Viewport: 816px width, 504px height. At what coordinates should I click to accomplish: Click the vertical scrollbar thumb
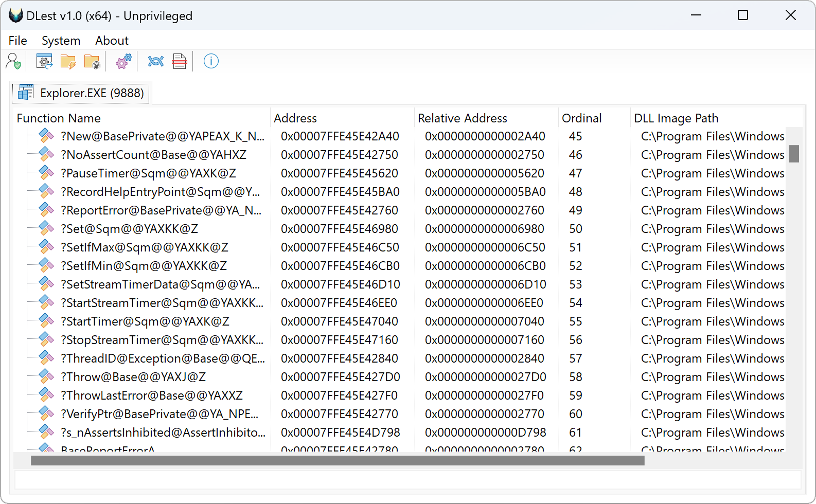coord(794,154)
